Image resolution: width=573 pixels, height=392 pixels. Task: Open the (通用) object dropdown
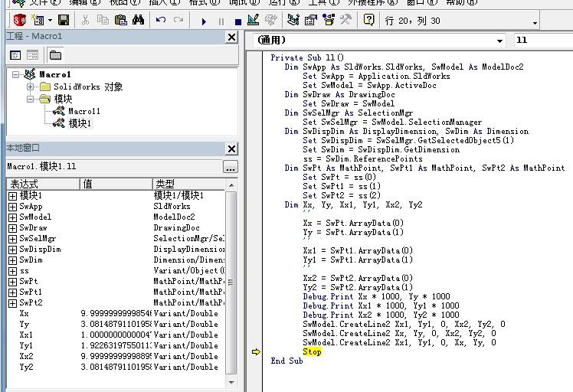499,41
